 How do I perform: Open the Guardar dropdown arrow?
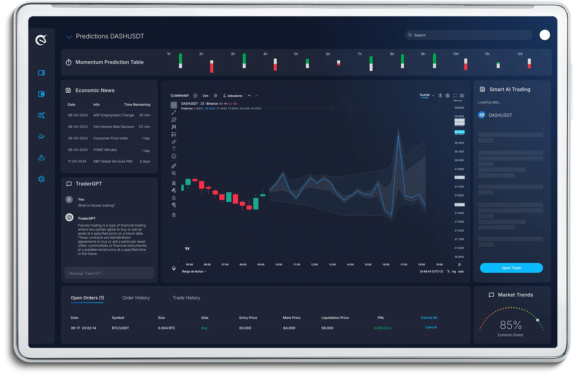click(433, 96)
